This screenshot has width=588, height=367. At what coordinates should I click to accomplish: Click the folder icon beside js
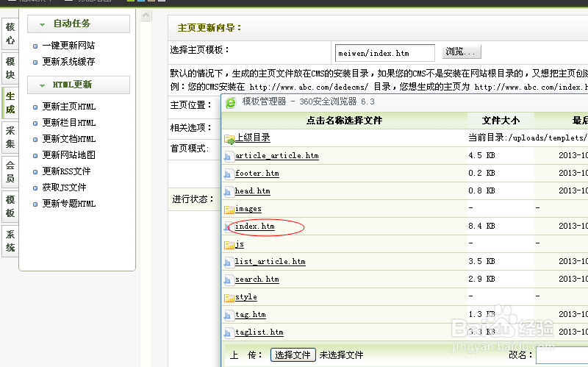229,245
